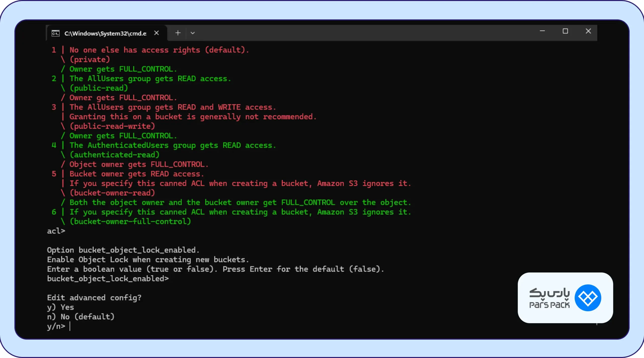
Task: Click 'Option bucket_object_lock_enabled.' line
Action: pos(123,250)
